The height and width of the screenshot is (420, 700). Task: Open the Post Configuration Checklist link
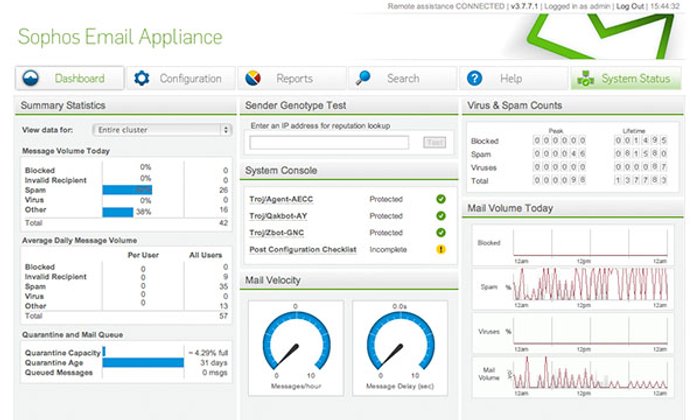pyautogui.click(x=303, y=250)
